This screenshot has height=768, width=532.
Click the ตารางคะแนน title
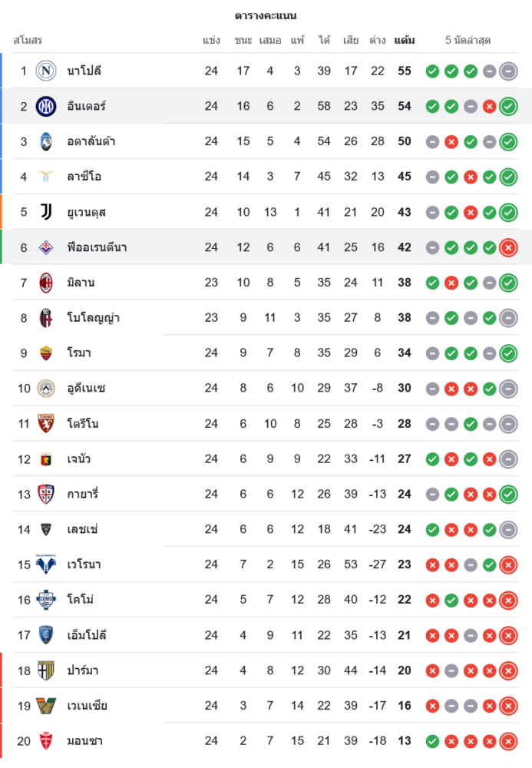(x=266, y=15)
